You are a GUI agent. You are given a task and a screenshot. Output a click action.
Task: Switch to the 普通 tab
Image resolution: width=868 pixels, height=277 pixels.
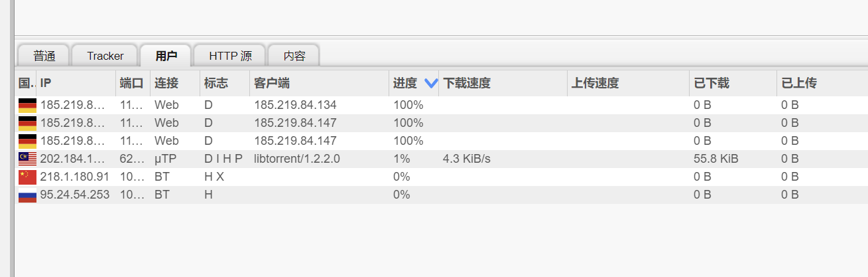coord(44,56)
